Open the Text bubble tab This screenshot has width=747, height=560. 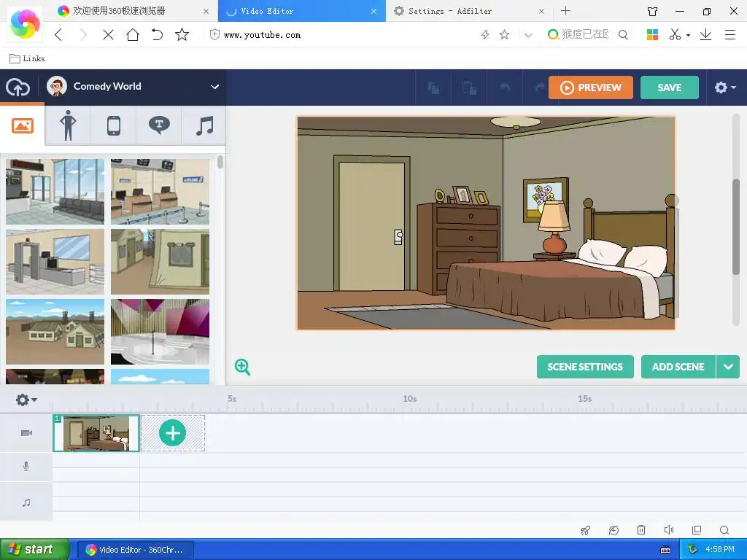[x=159, y=125]
